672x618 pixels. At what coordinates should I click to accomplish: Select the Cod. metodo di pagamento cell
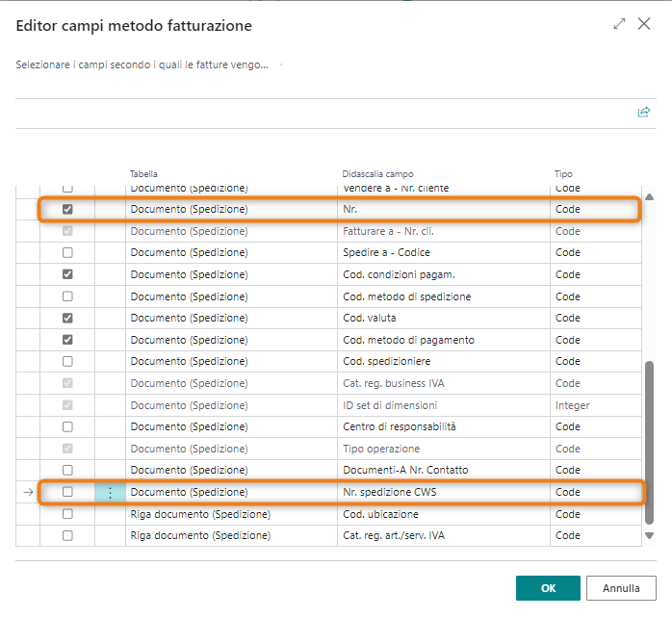[408, 340]
